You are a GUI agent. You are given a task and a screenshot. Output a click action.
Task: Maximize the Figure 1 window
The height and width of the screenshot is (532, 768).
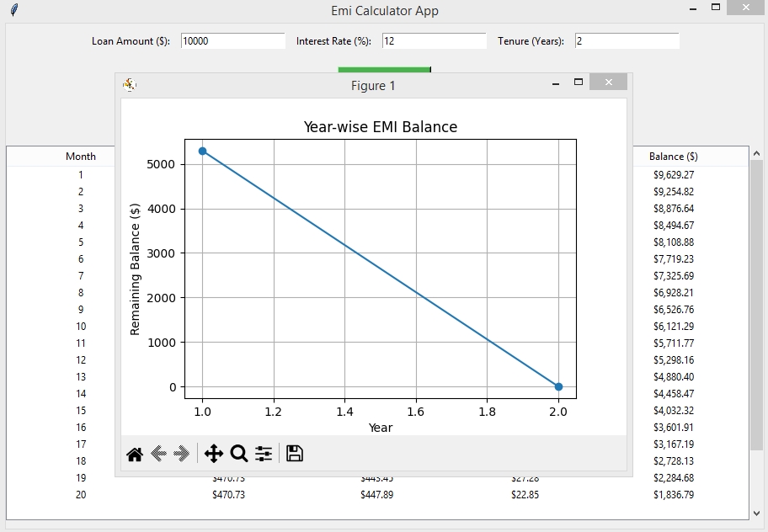579,82
